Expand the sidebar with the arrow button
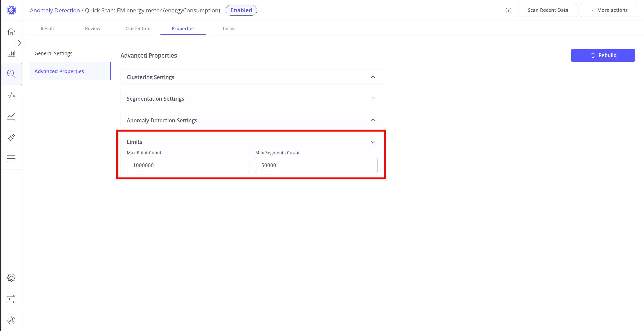Screen dimensions: 644x331 (x=19, y=43)
